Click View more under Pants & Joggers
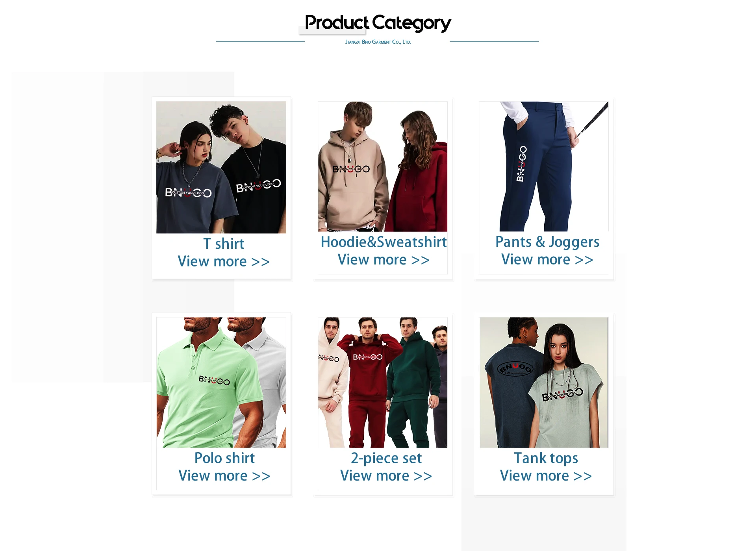 point(547,260)
